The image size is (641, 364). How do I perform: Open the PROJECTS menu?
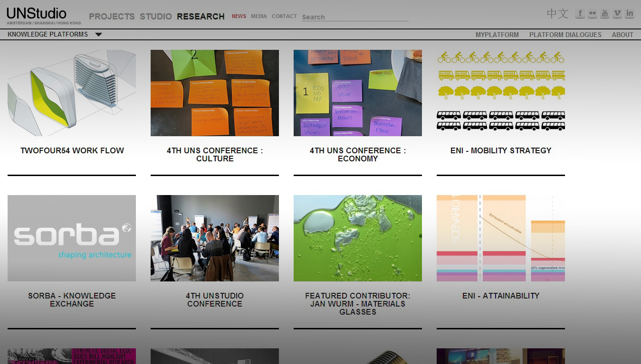tap(111, 16)
